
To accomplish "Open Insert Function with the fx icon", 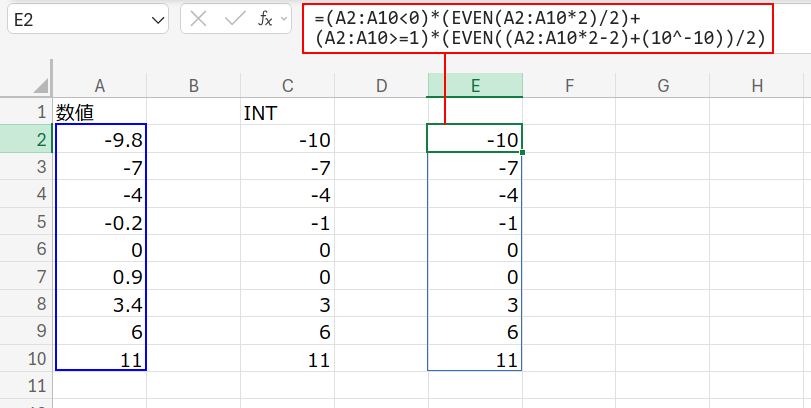I will [x=264, y=19].
